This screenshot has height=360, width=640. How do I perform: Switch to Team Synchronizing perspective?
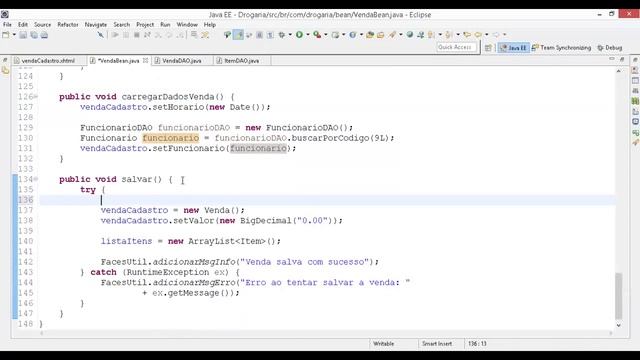tap(561, 48)
